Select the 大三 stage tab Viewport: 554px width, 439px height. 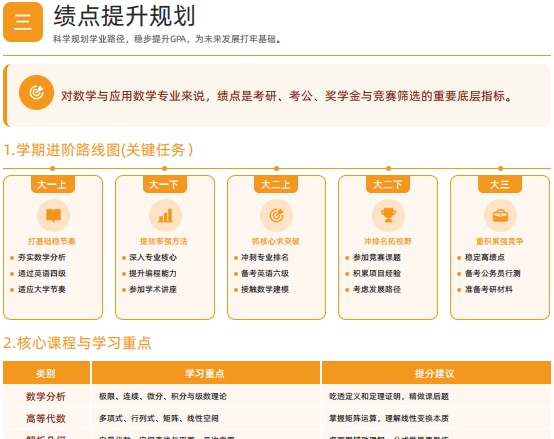pos(500,184)
